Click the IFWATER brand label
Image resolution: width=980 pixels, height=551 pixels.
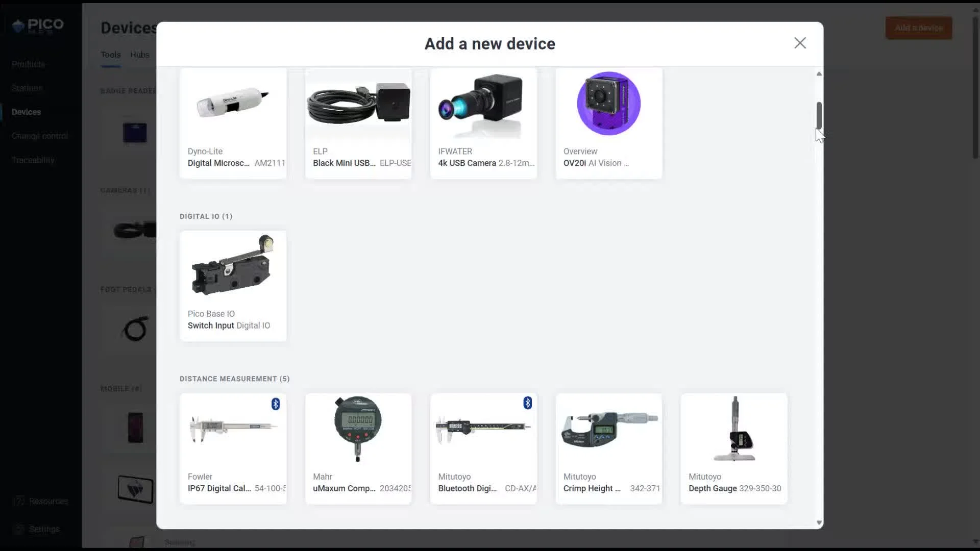(x=455, y=151)
